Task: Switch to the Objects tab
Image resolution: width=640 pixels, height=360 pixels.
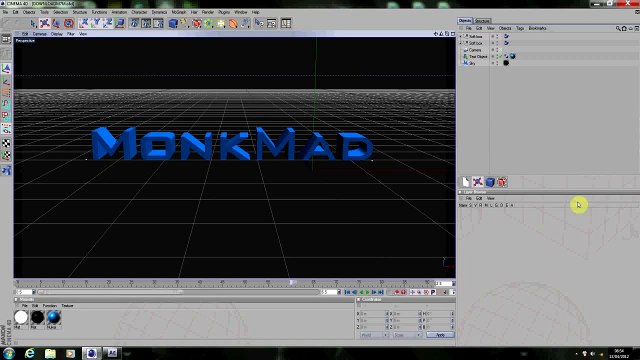Action: 465,20
